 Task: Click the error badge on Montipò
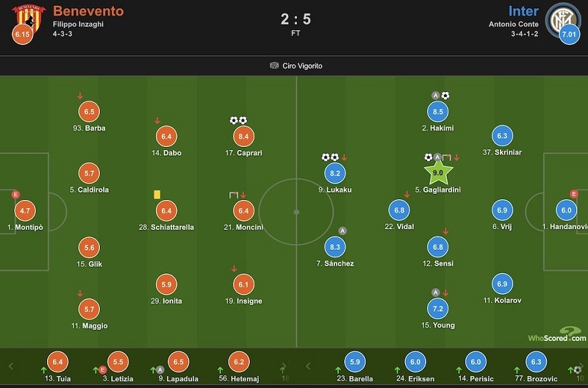point(15,195)
